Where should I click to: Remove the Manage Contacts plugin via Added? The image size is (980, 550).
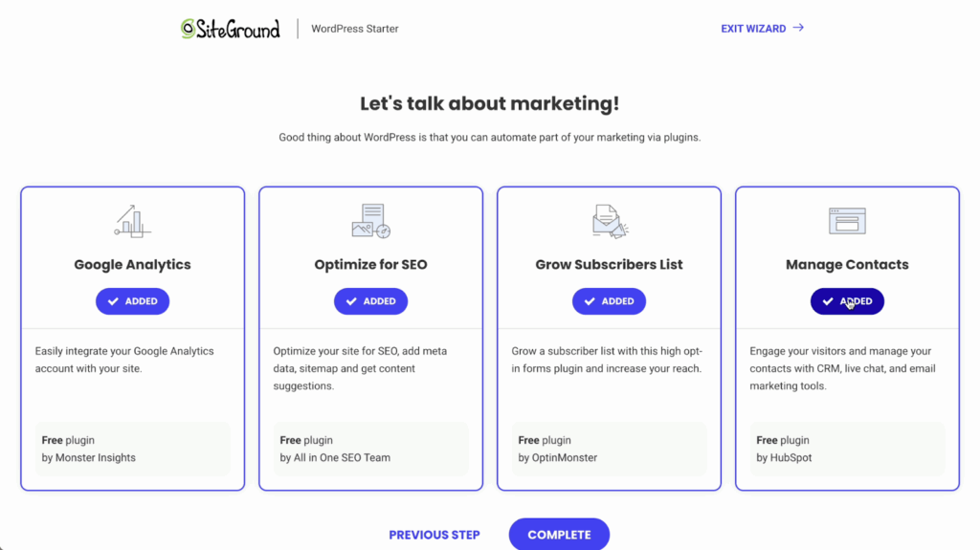coord(847,301)
